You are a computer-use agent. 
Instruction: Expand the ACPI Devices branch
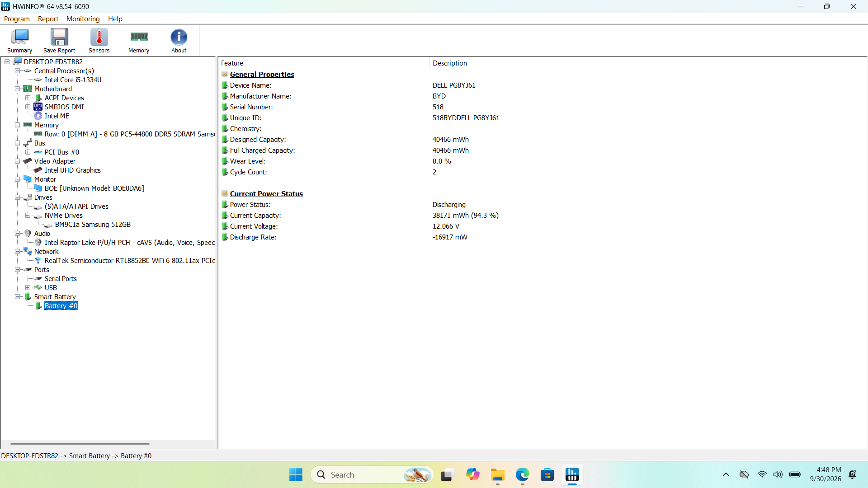28,98
